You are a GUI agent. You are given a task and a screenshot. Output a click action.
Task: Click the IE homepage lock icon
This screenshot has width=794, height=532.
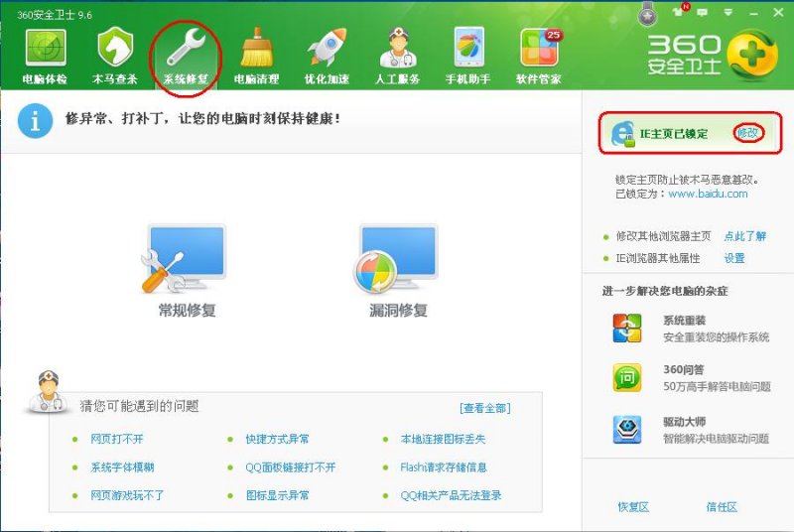(x=622, y=133)
